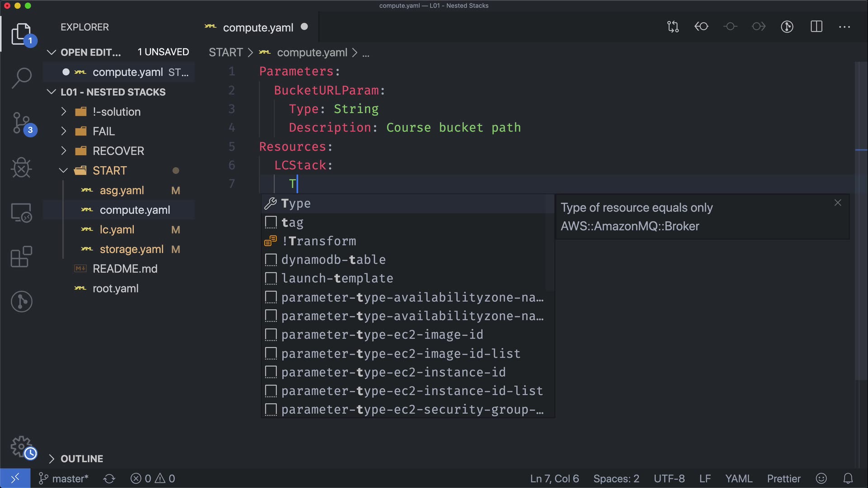Open the Extensions view
Image resolution: width=868 pixels, height=488 pixels.
(x=21, y=257)
